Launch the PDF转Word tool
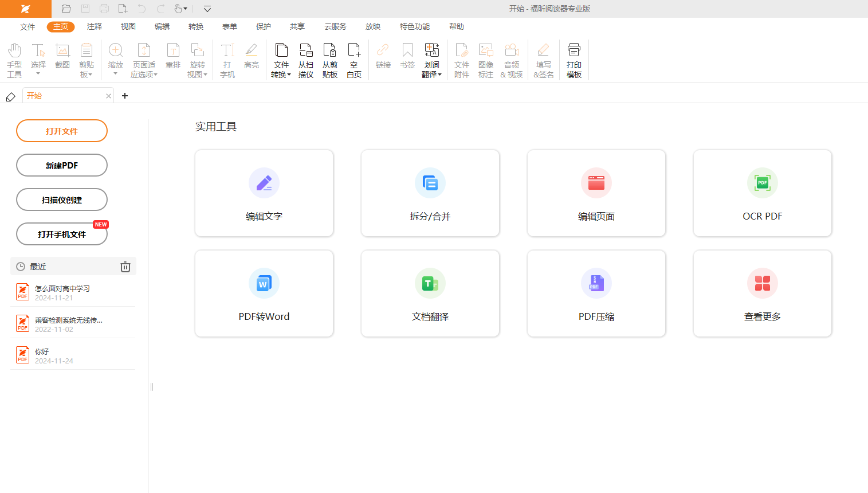The image size is (868, 493). 264,294
